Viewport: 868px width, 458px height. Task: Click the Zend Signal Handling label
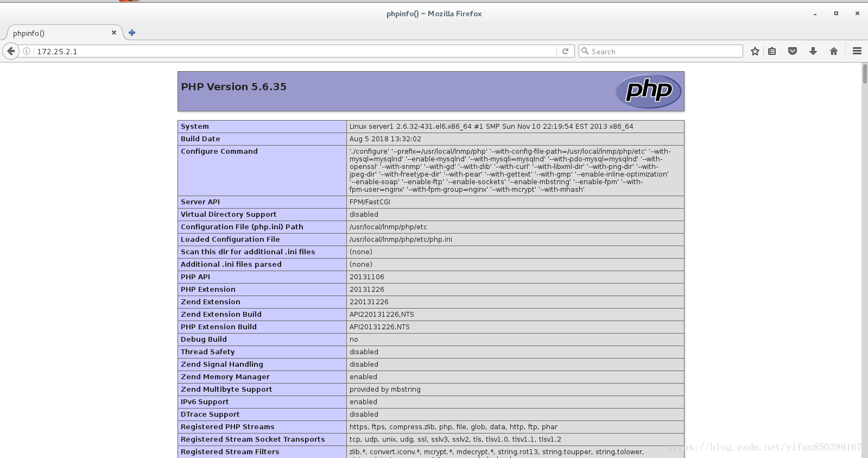point(222,364)
